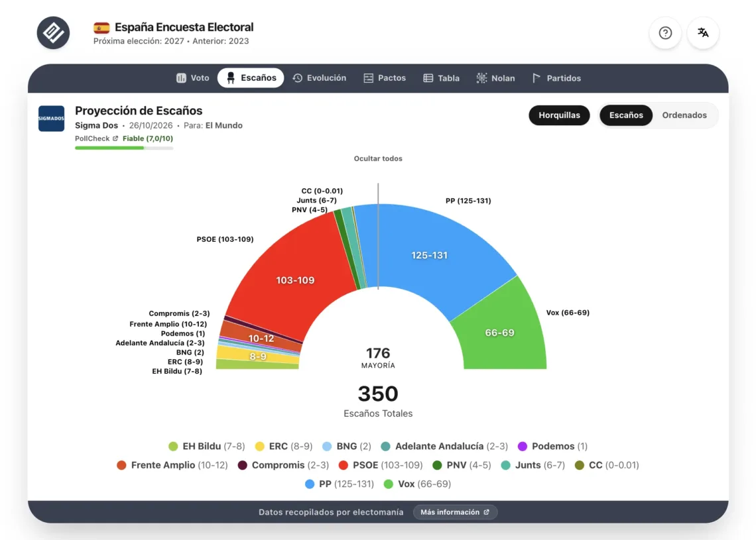Click the language translate icon
Viewport: 756px width, 540px height.
pyautogui.click(x=702, y=32)
